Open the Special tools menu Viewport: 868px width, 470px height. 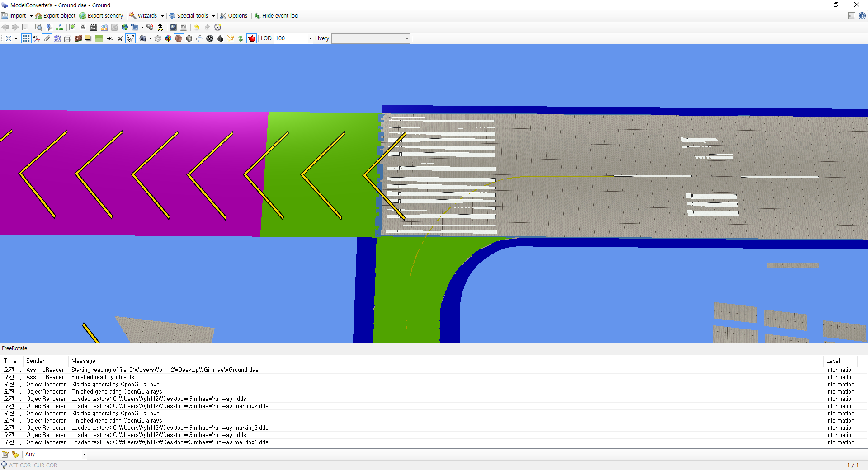[x=192, y=15]
